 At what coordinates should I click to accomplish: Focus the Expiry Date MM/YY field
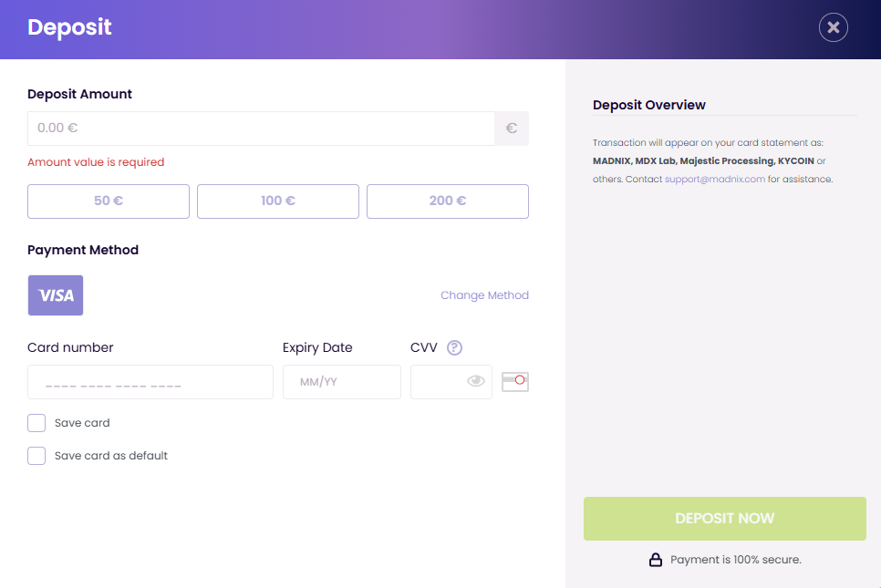click(x=342, y=382)
